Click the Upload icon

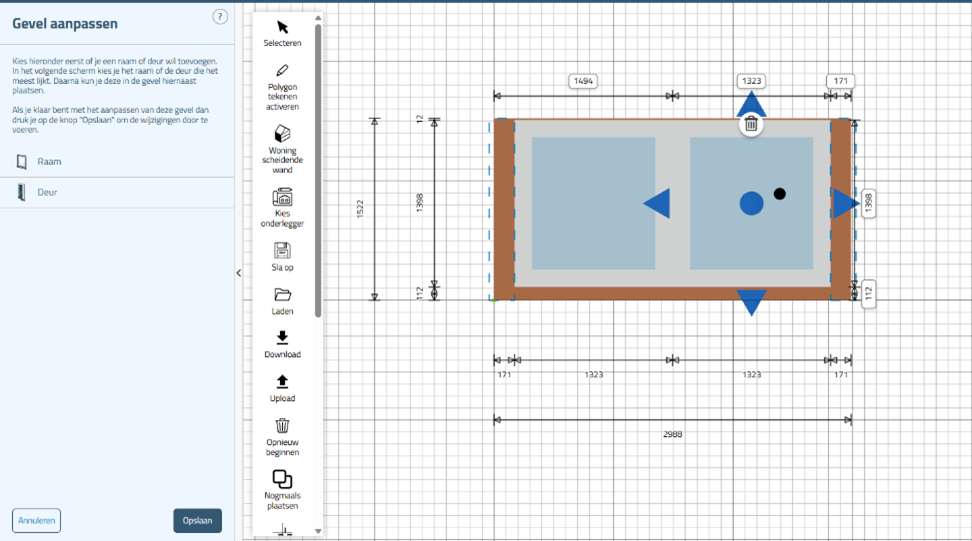[282, 382]
